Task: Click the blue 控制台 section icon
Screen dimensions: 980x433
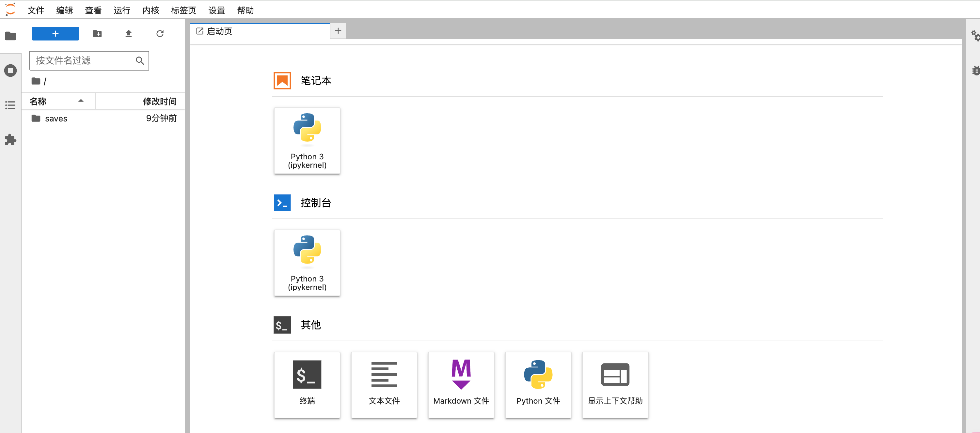Action: [x=282, y=203]
